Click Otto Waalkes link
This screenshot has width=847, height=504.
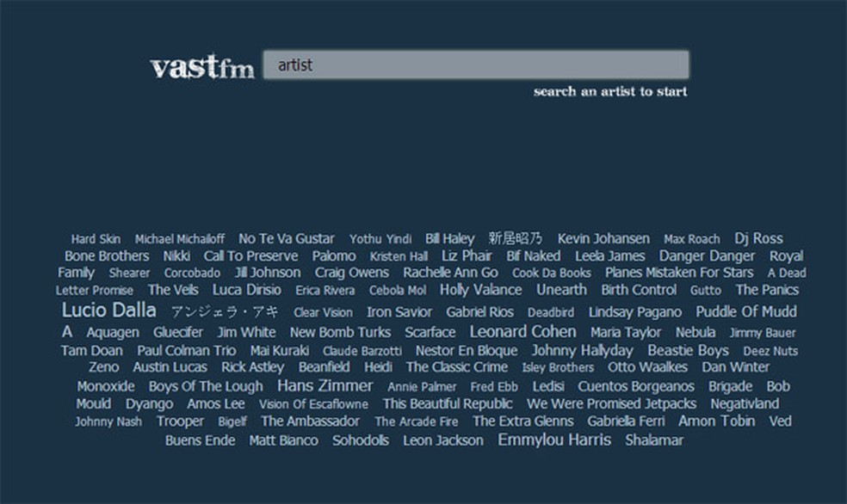(x=647, y=367)
